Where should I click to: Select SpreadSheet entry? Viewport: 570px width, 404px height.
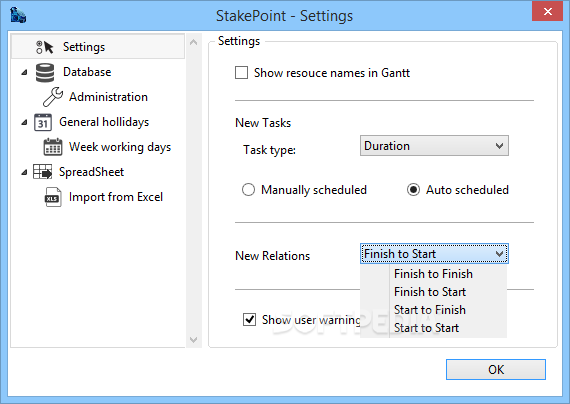(91, 172)
